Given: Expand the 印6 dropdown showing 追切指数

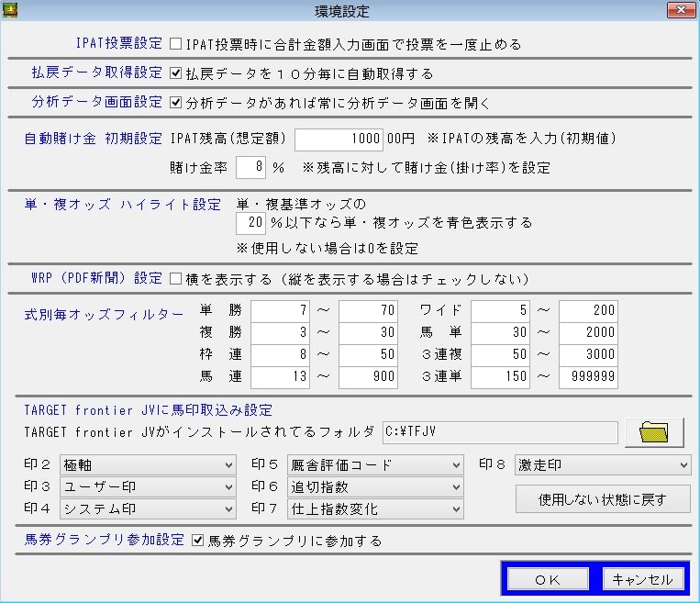Looking at the screenshot, I should click(375, 486).
